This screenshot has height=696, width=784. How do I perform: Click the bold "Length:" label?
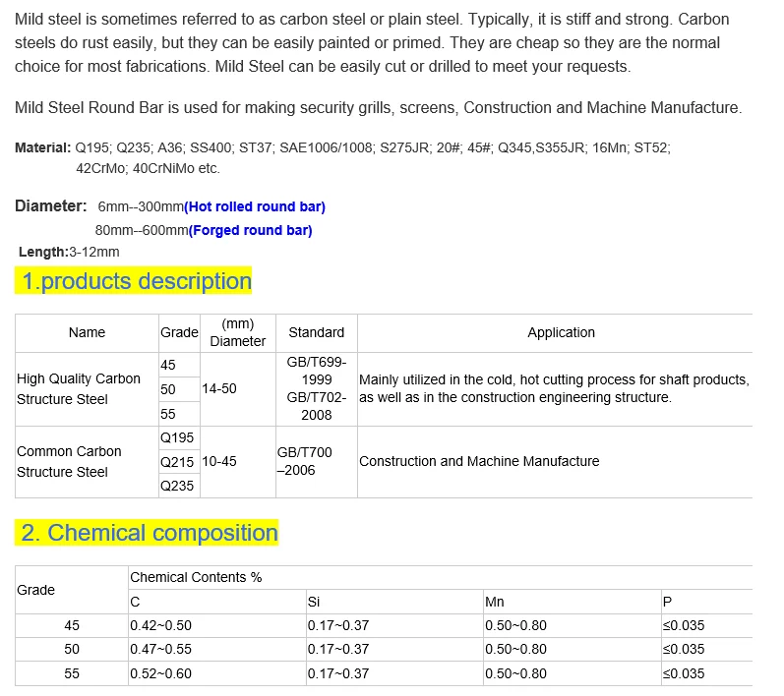point(42,253)
